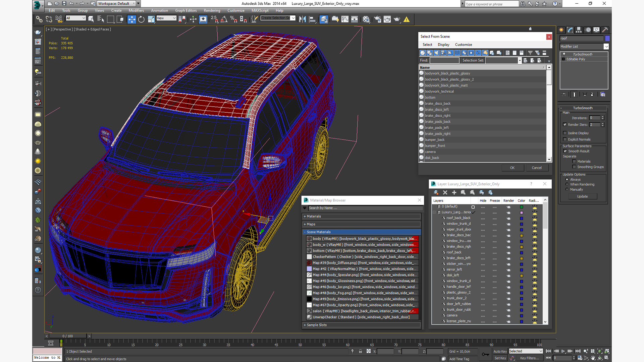
Task: Click the blue color swatch of roof_back_black layer
Action: [x=522, y=218]
